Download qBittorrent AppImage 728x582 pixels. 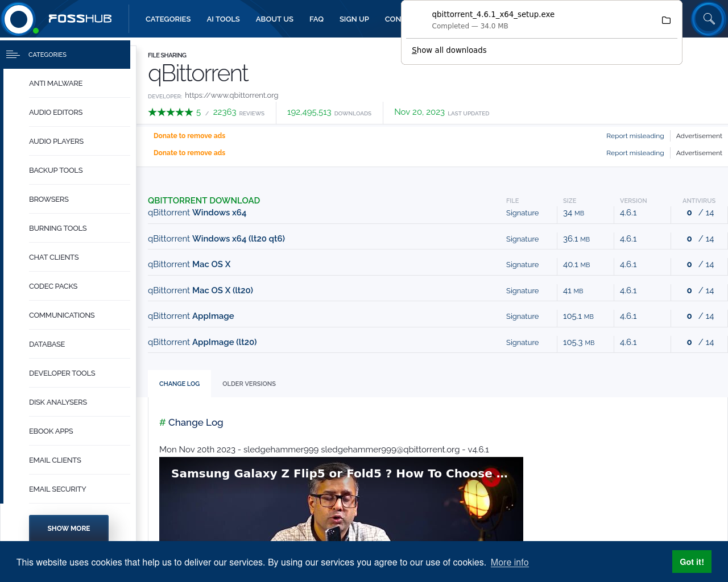[x=191, y=316]
